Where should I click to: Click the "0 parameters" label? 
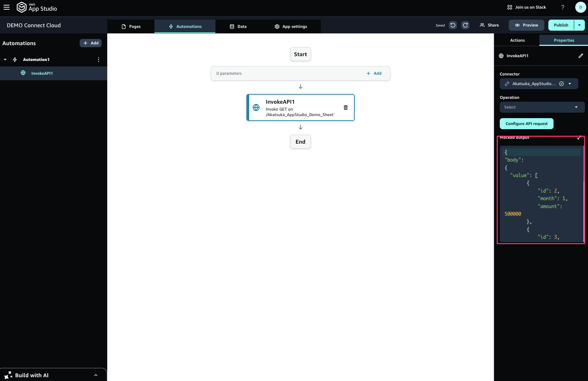(x=229, y=73)
